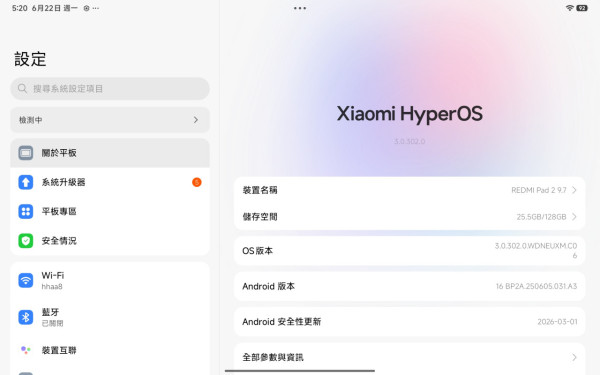Open 藍牙 settings entry

pos(110,317)
